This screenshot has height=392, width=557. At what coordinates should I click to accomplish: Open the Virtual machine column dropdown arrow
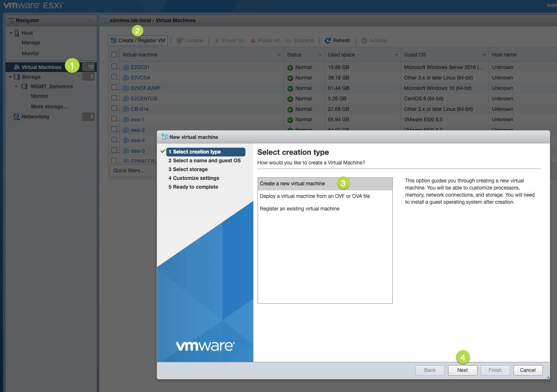[x=279, y=55]
